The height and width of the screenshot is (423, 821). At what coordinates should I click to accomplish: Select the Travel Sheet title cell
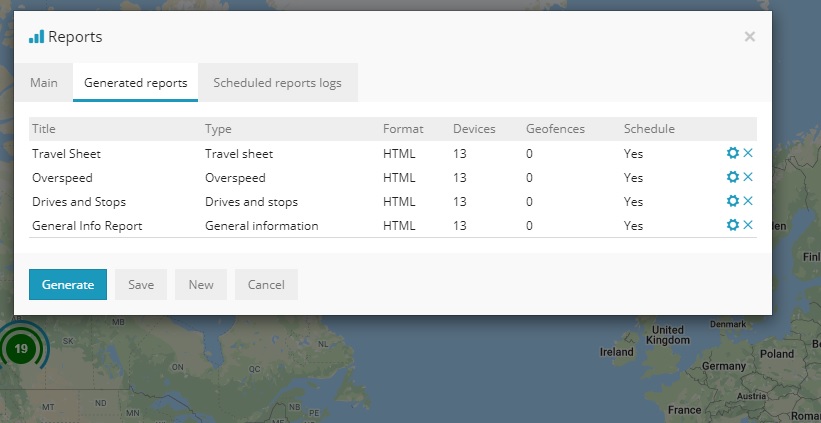[x=66, y=153]
